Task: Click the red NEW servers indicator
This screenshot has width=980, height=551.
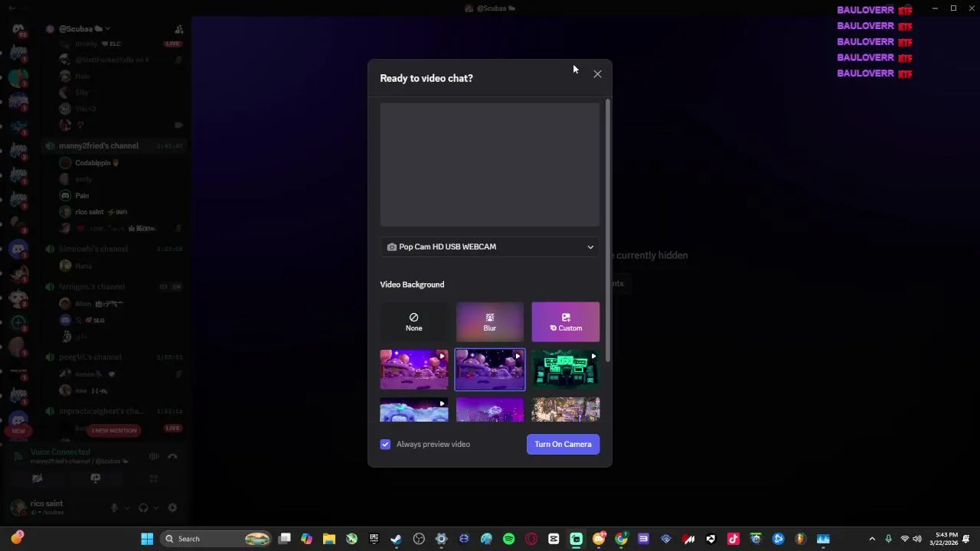Action: [x=18, y=430]
